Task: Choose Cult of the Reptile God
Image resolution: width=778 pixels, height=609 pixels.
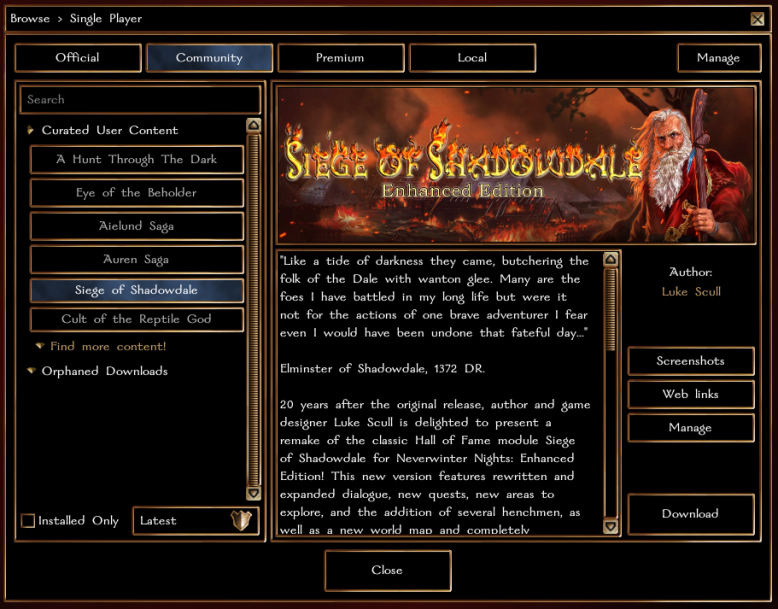Action: click(136, 319)
